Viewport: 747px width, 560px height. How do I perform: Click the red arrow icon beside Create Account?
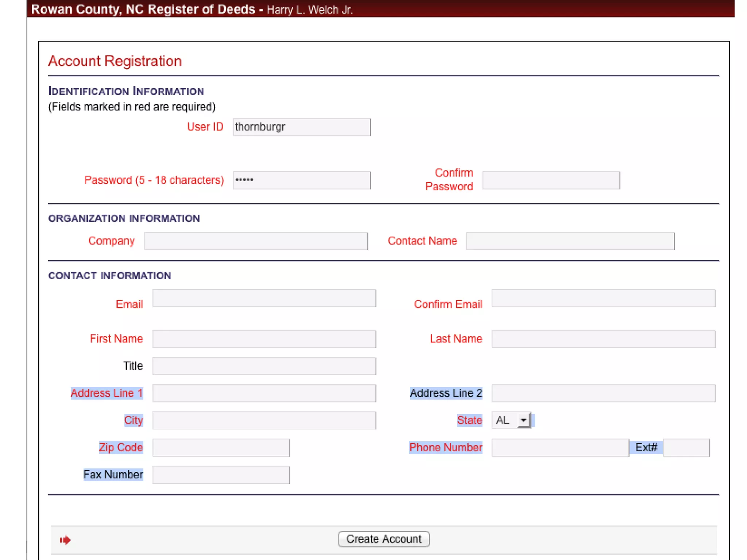click(65, 540)
